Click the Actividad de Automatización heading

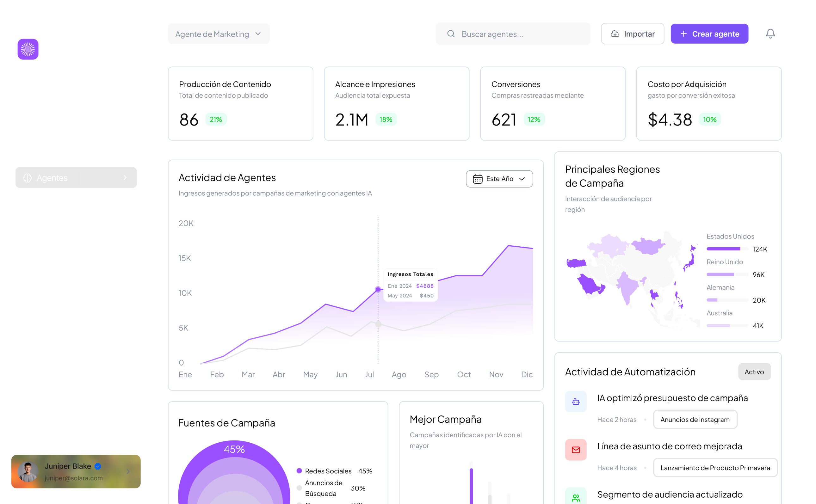(x=630, y=372)
